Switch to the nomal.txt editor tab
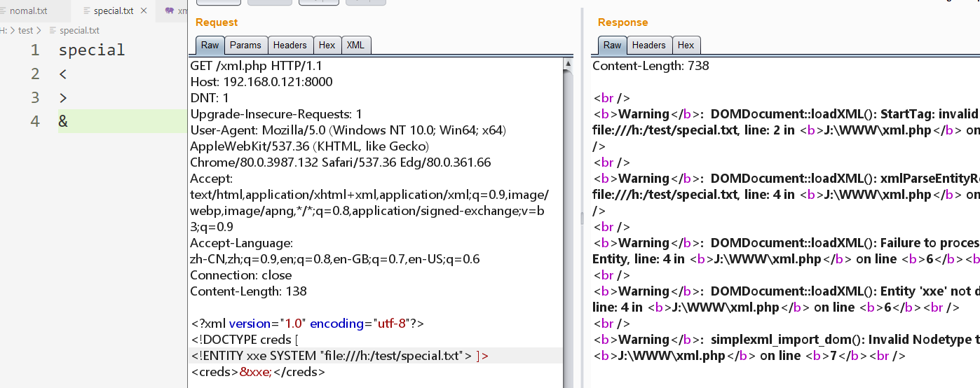Image resolution: width=980 pixels, height=388 pixels. pyautogui.click(x=29, y=11)
